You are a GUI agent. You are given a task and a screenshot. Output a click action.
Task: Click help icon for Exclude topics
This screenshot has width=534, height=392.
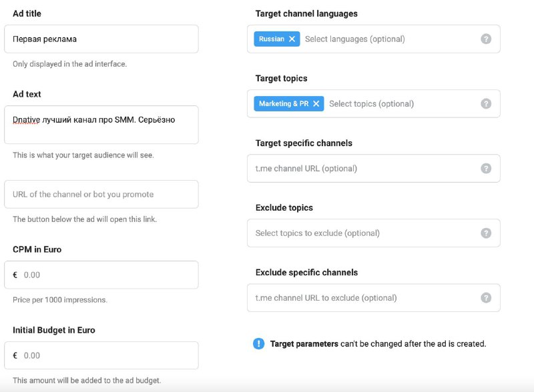click(486, 233)
